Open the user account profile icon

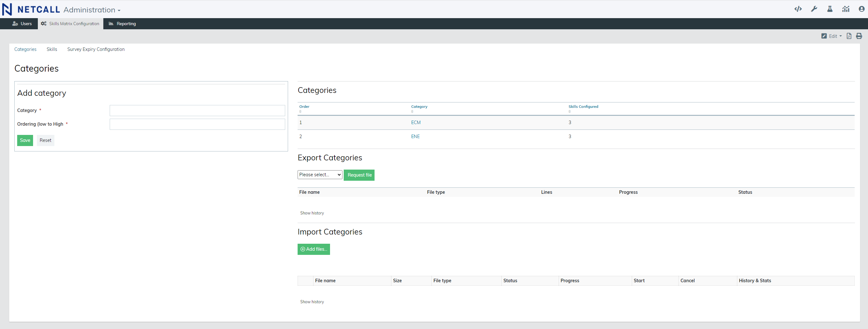click(861, 9)
